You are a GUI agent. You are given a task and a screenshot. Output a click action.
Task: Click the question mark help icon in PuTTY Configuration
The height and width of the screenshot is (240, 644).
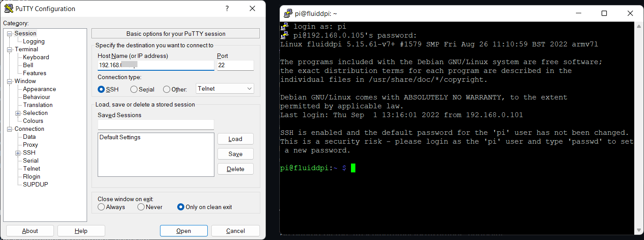(227, 8)
